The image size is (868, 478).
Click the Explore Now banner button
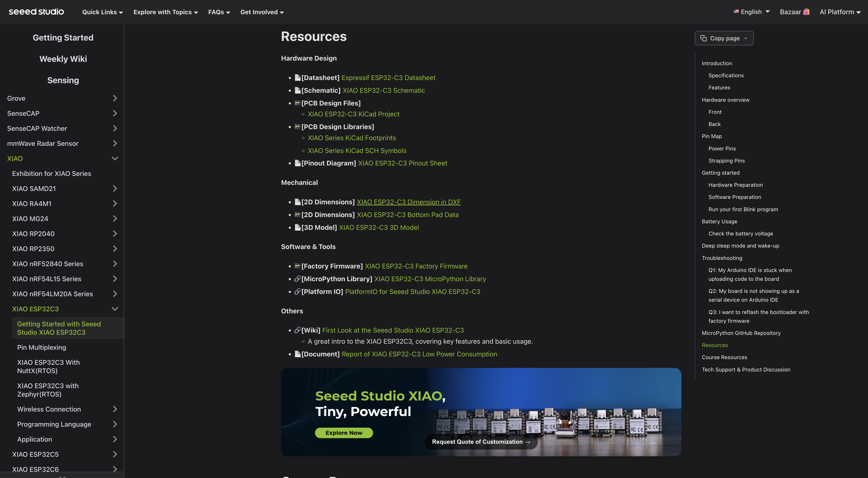pos(344,433)
